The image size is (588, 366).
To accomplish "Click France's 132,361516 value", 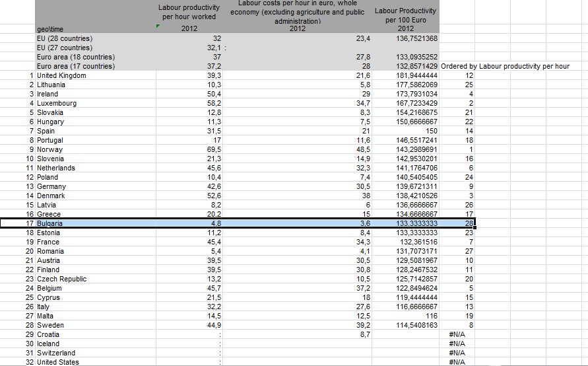I will pos(418,242).
